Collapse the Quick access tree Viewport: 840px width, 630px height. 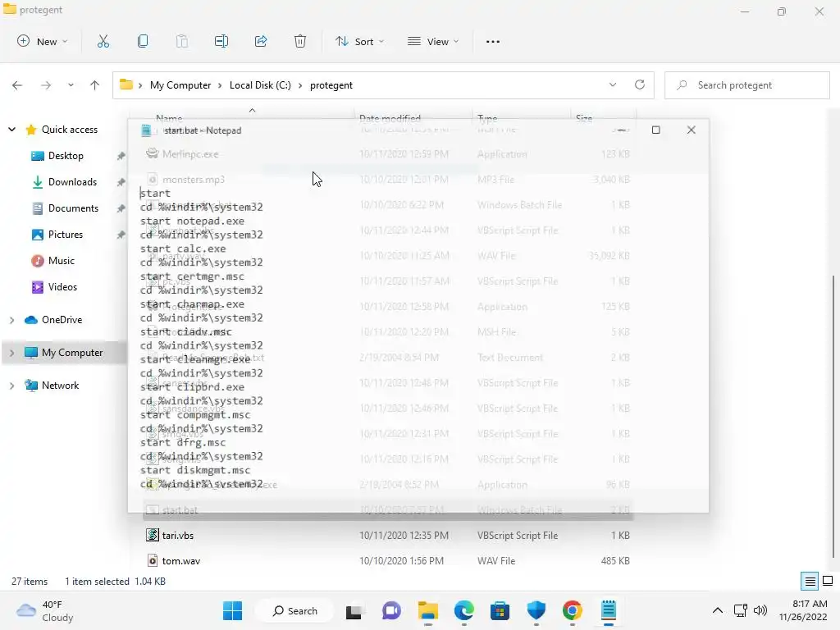[11, 129]
